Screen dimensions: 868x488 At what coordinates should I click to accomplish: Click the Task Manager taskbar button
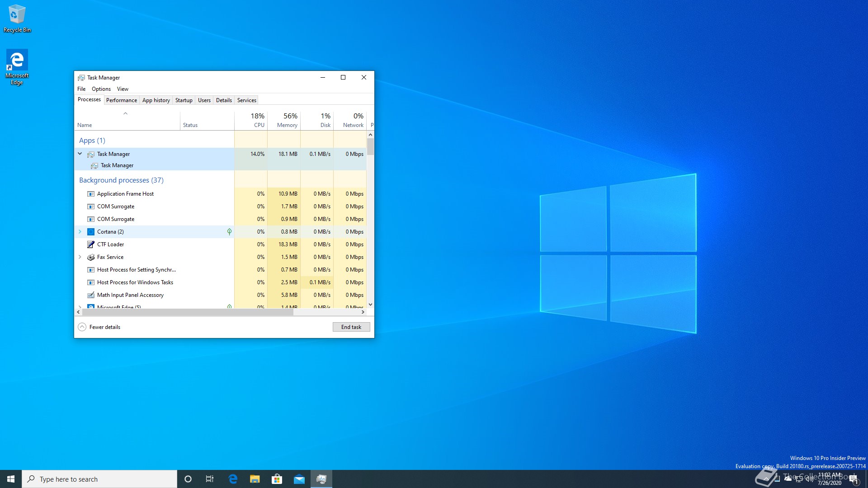pos(321,479)
